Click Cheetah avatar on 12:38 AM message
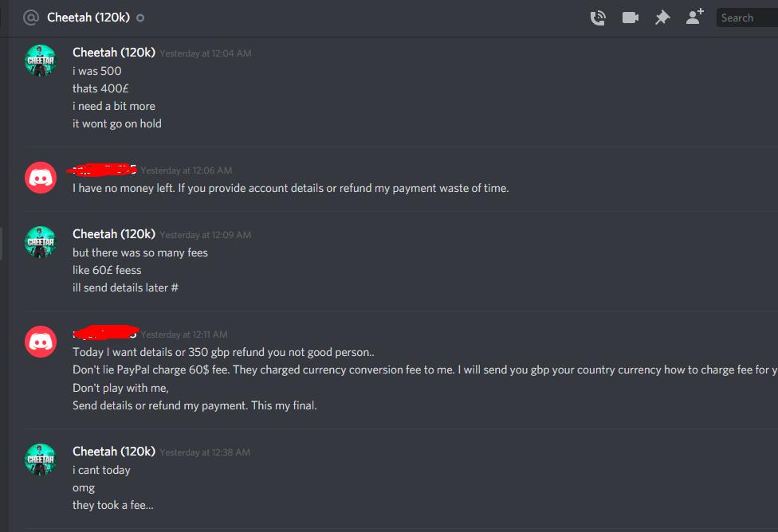778x532 pixels. click(x=41, y=460)
